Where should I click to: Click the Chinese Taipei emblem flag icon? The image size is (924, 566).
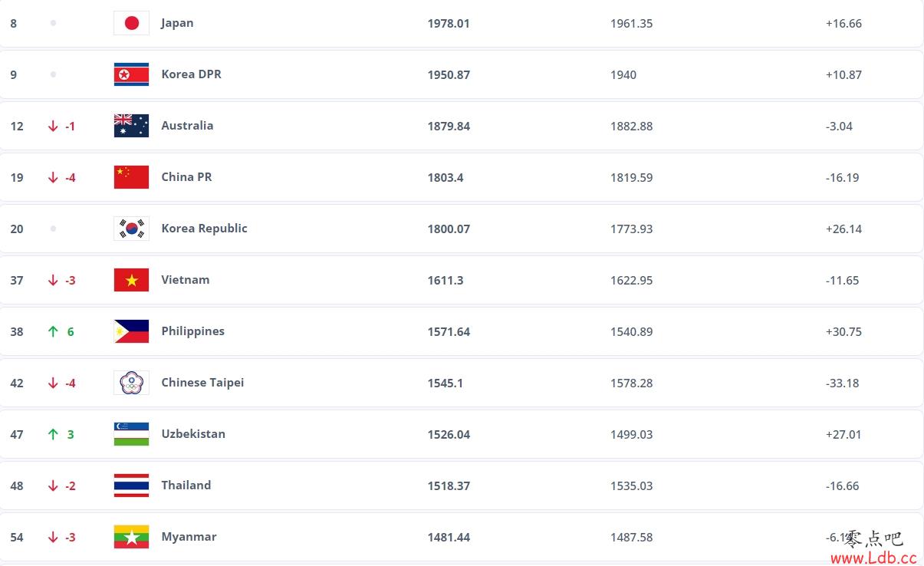coord(131,383)
